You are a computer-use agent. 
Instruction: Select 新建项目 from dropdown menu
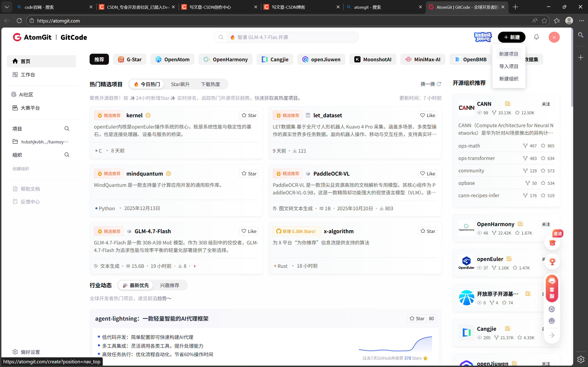(x=508, y=54)
